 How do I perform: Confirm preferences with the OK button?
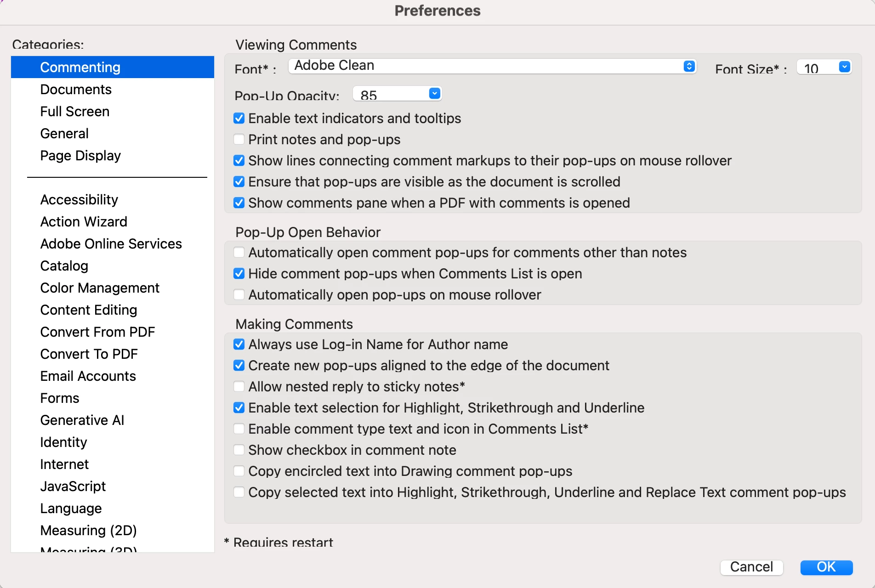[826, 567]
